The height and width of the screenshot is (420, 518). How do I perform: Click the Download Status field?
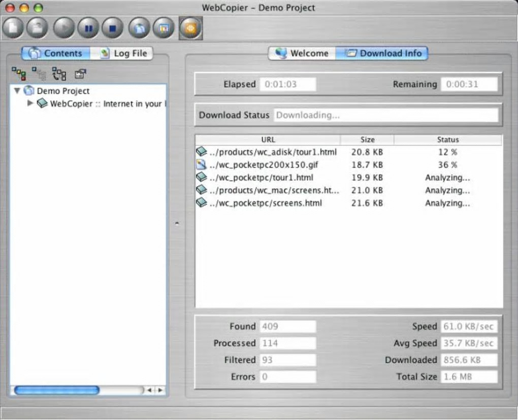pos(386,115)
